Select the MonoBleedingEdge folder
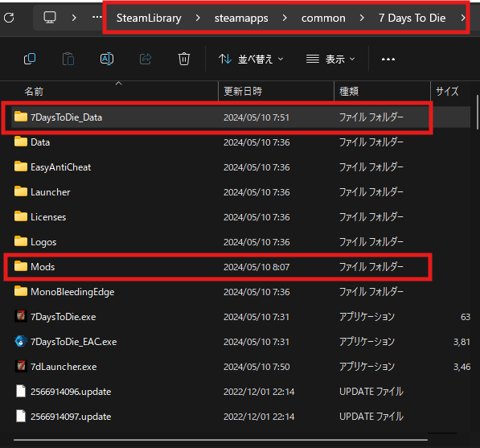The height and width of the screenshot is (448, 480). coord(240,292)
